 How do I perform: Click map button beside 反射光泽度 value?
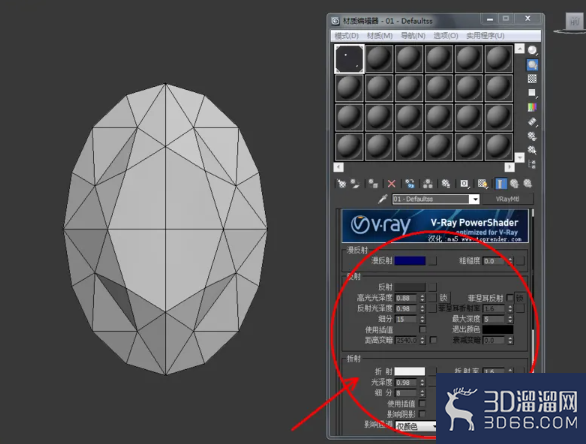(432, 308)
